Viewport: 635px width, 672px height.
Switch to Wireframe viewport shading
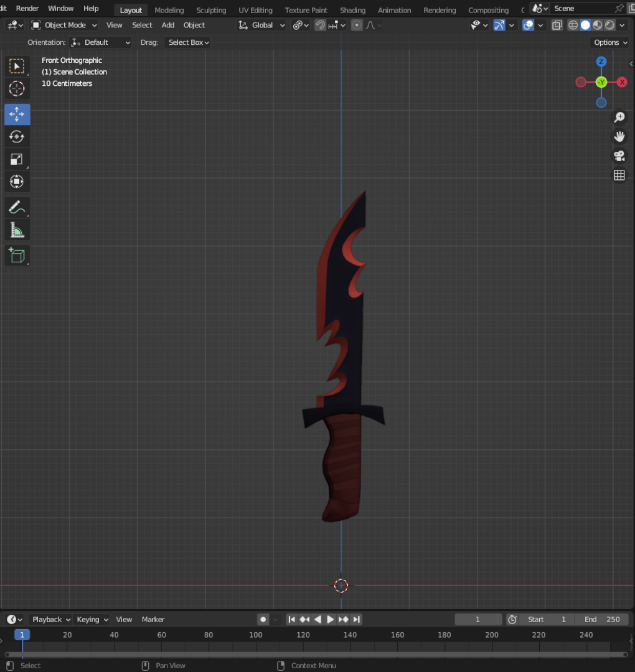click(573, 26)
